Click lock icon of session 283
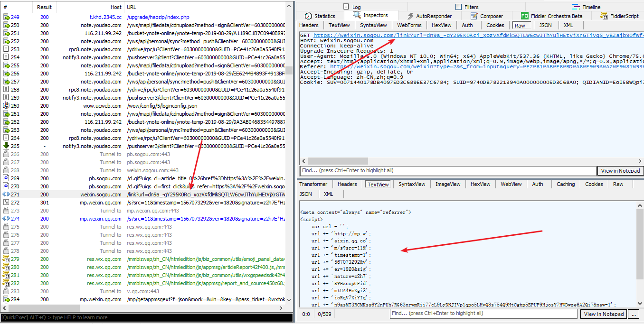Image resolution: width=644 pixels, height=324 pixels. click(7, 291)
